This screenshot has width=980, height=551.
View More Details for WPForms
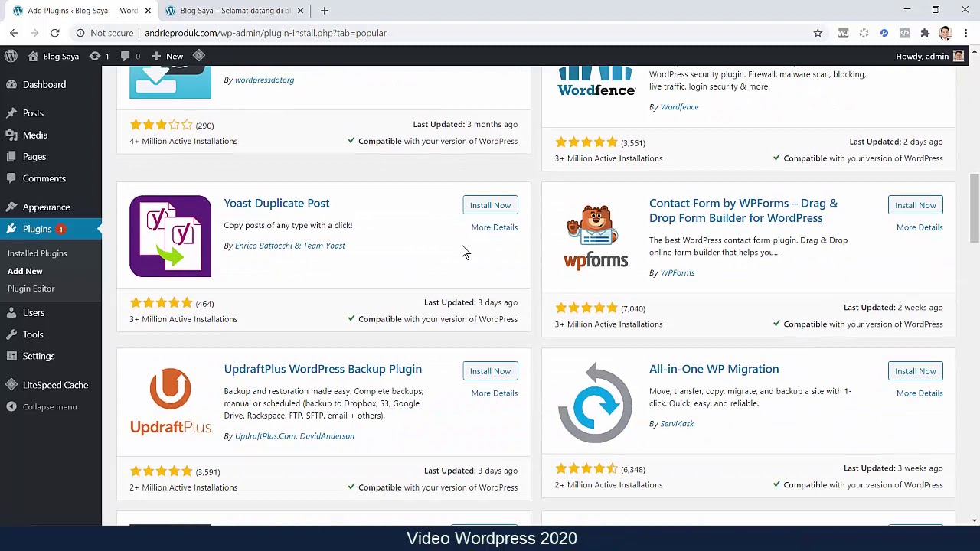[919, 227]
